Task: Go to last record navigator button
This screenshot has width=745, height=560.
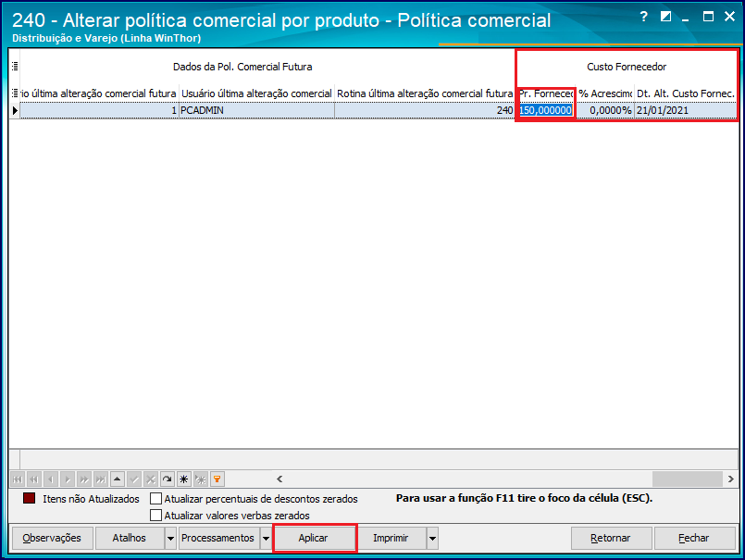Action: (x=101, y=479)
